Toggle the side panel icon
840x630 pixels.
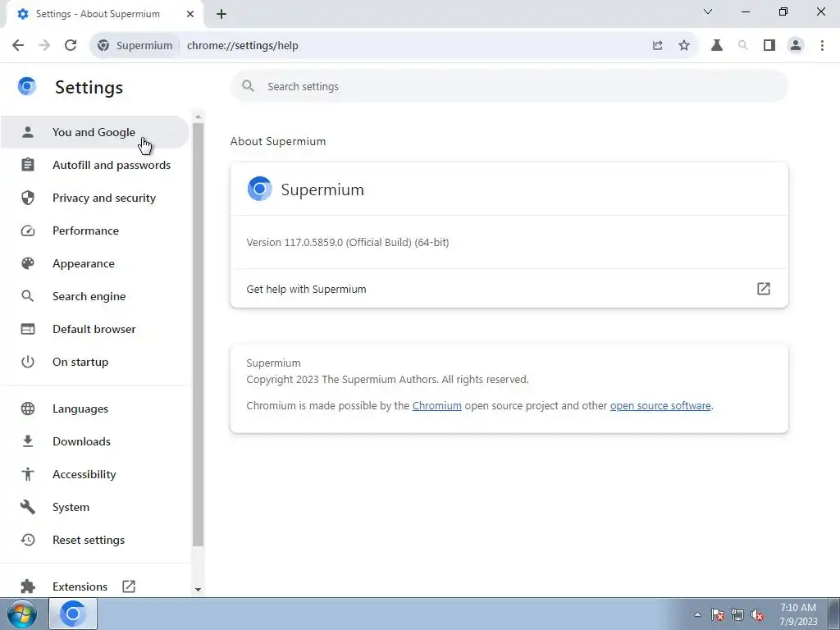[769, 46]
